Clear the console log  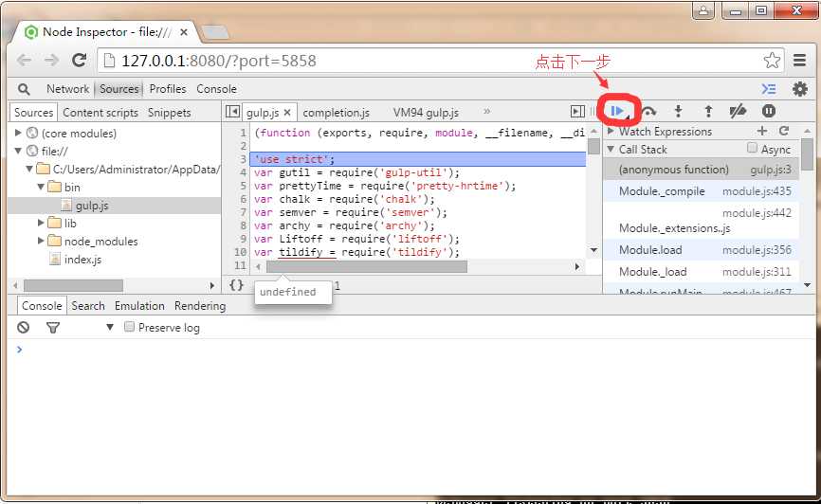click(23, 328)
